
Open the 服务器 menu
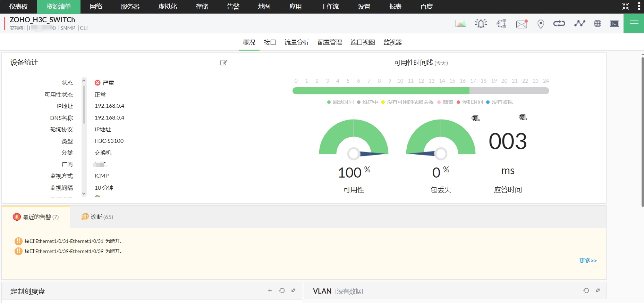coord(130,7)
